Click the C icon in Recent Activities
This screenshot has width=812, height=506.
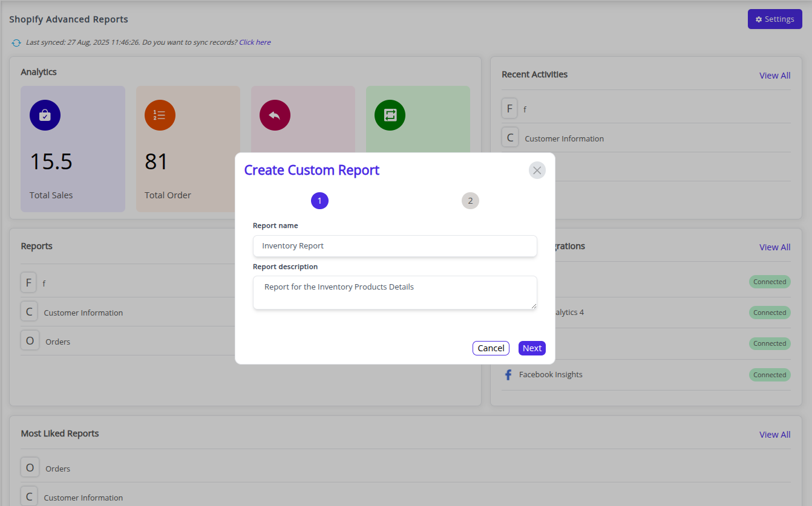tap(510, 138)
